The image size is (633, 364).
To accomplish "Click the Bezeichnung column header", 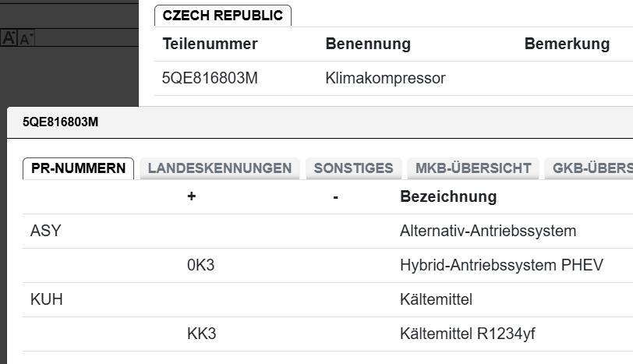I will [448, 196].
